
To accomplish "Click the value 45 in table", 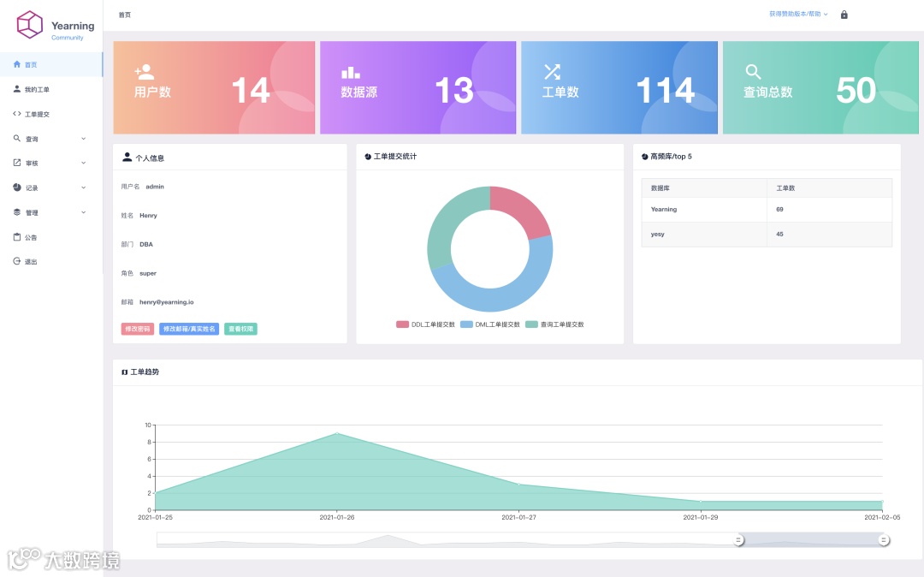I will 779,235.
